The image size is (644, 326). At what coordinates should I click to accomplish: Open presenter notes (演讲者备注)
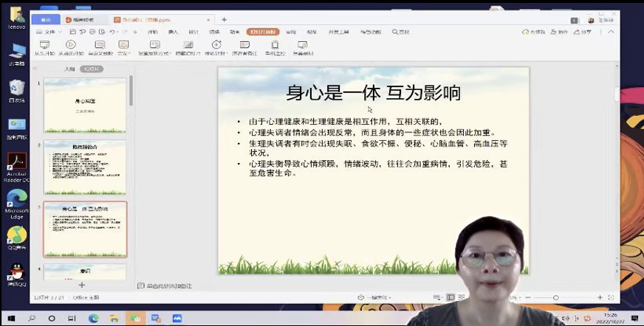244,48
